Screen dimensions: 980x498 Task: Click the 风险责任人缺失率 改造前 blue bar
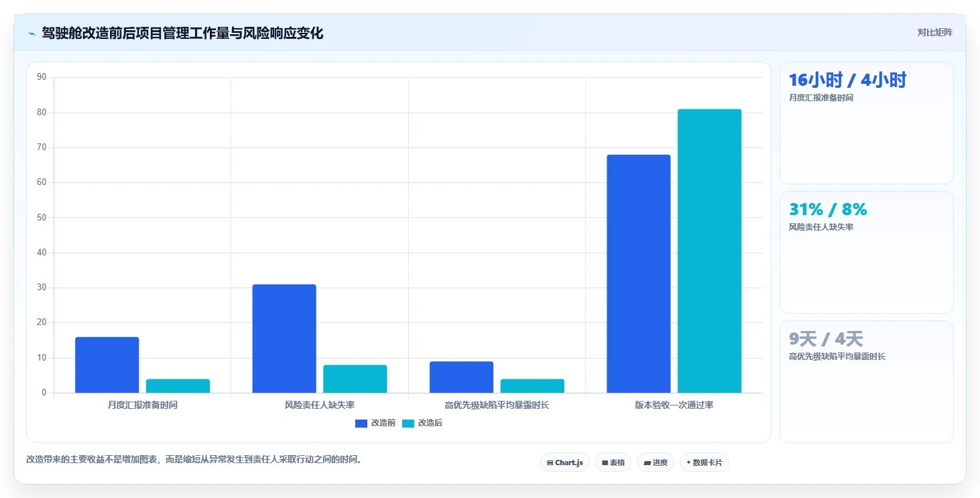point(284,338)
